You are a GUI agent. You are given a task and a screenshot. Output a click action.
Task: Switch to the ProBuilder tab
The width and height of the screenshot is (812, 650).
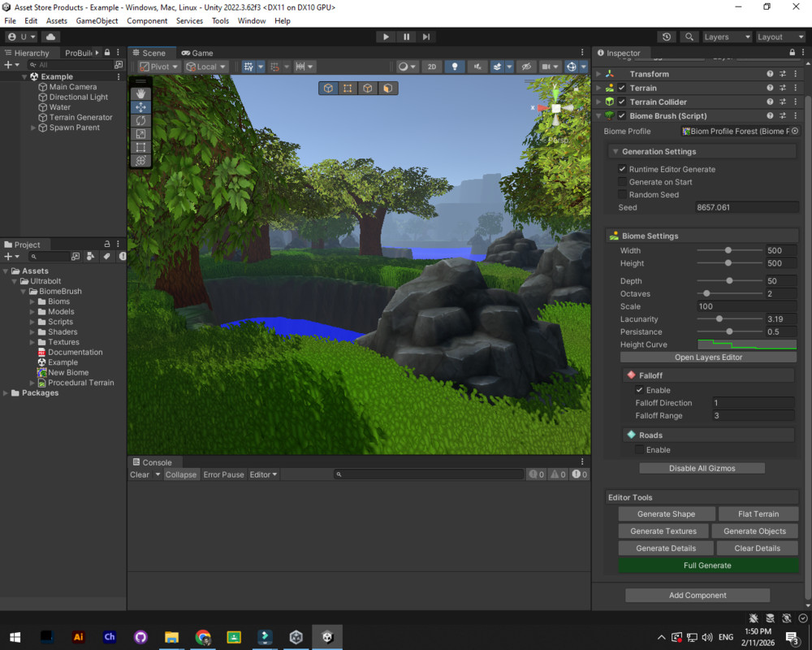click(80, 53)
